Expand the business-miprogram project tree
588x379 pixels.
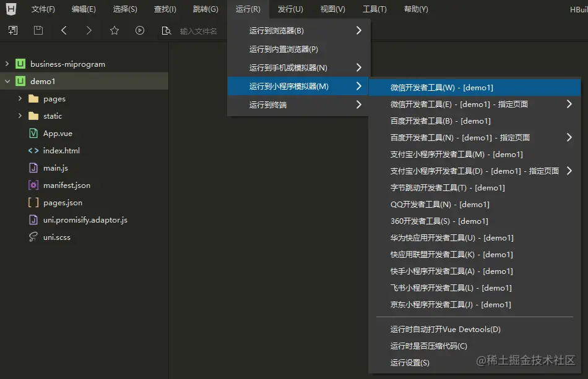(x=7, y=64)
